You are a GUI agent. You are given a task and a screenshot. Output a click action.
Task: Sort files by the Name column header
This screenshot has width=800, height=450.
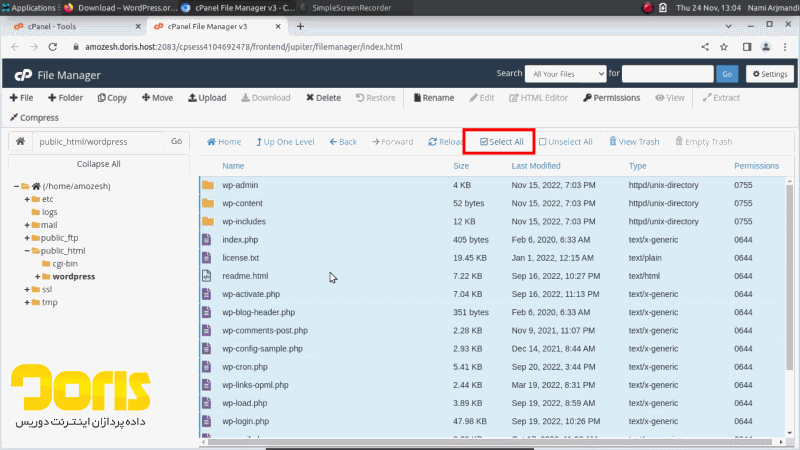(x=233, y=166)
